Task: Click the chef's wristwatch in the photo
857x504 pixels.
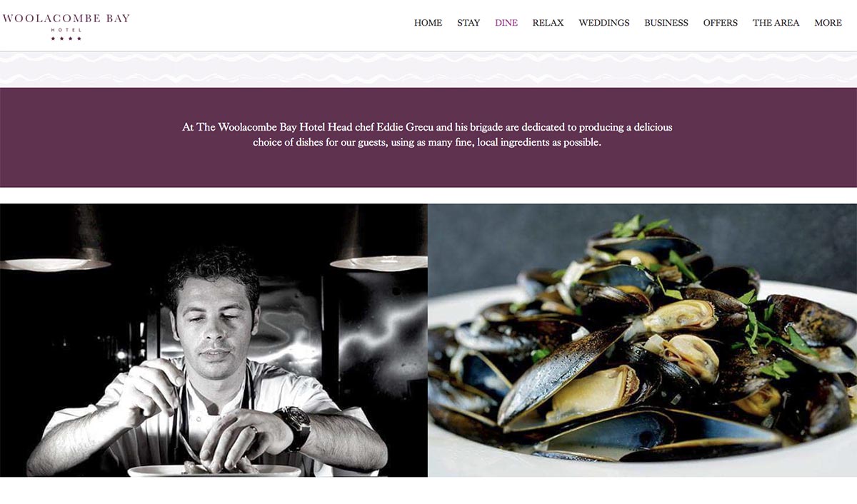Action: 296,425
